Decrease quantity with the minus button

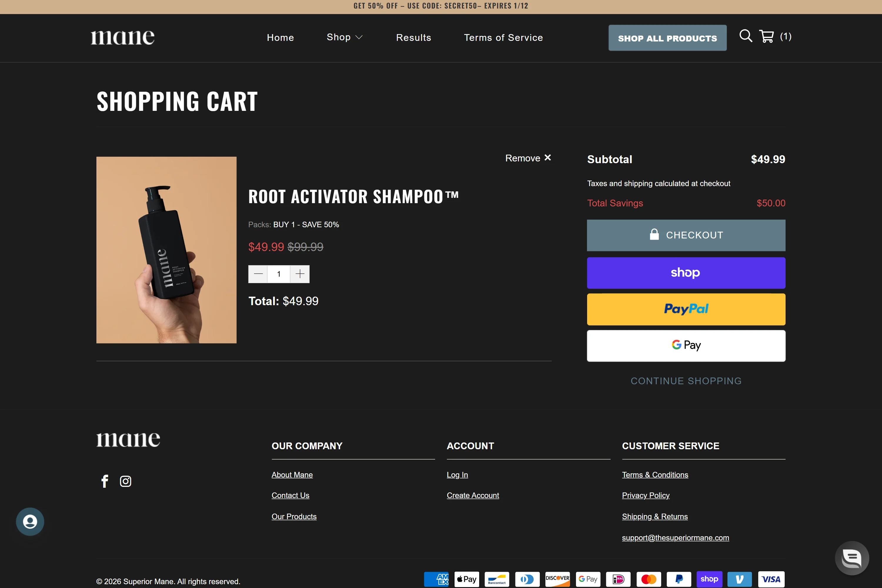coord(258,274)
